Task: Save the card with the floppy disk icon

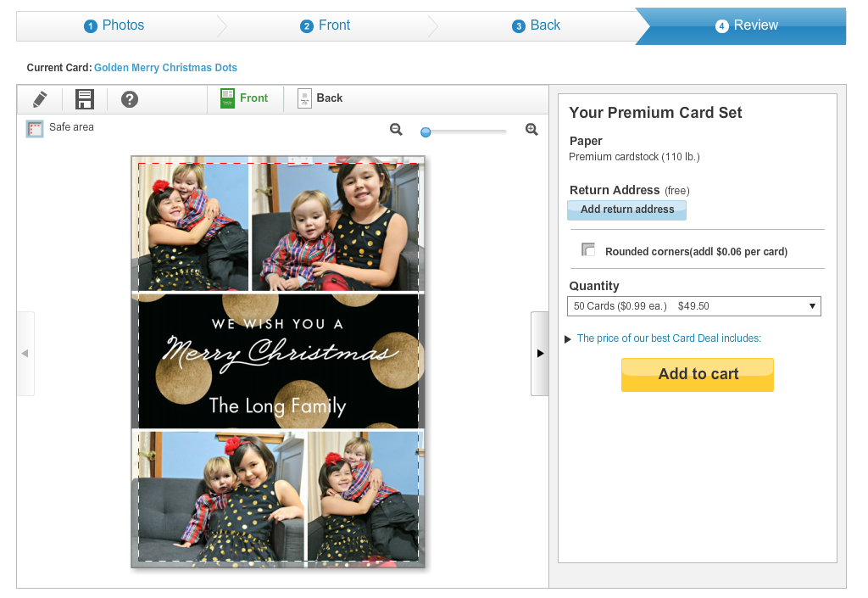Action: (85, 100)
